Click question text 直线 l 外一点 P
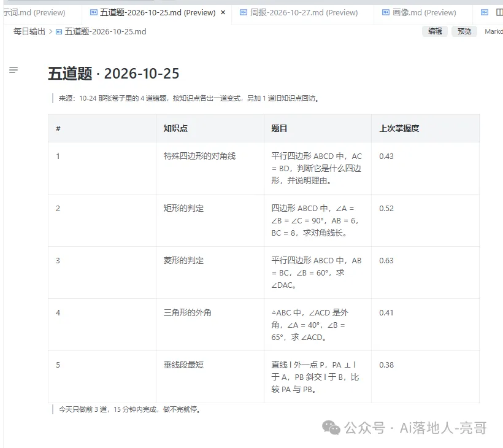Viewport: 503px width, 448px height. [x=315, y=377]
